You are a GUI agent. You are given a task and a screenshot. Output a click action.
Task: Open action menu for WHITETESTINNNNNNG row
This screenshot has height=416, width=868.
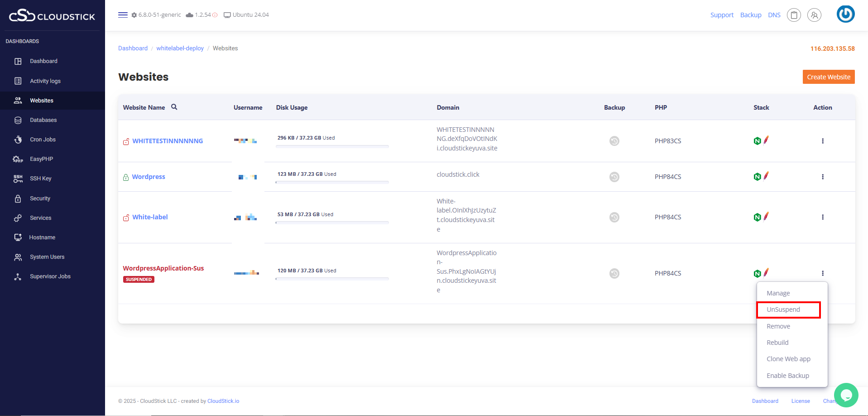[822, 141]
